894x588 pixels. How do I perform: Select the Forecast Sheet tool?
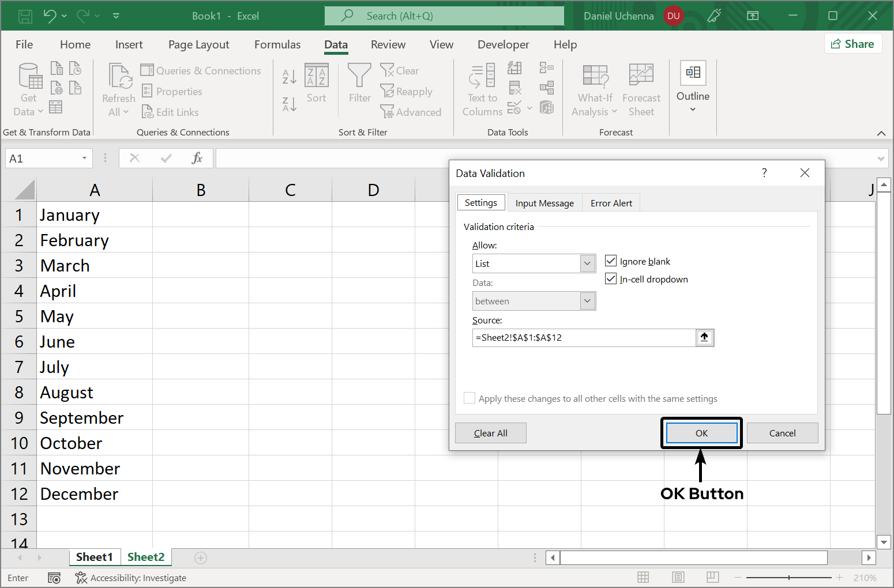click(x=641, y=88)
